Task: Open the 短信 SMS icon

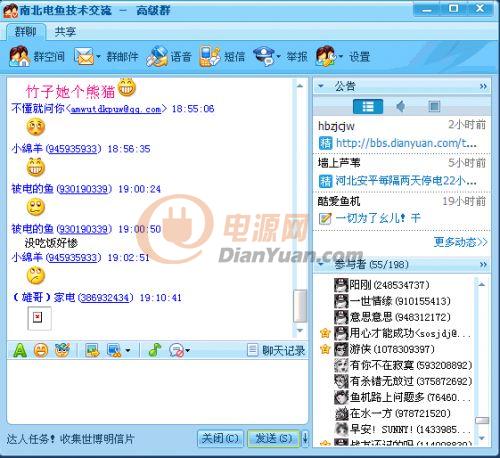Action: pos(210,56)
